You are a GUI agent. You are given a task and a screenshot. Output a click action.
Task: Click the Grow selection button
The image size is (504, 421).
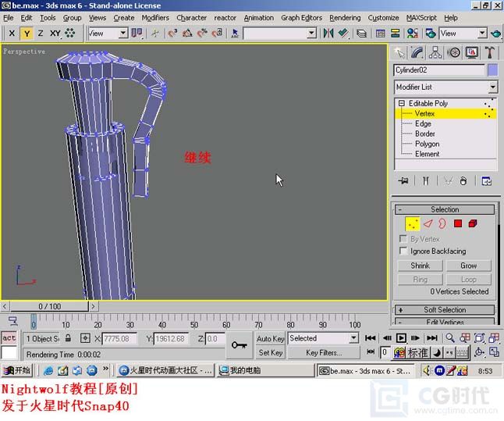[469, 266]
